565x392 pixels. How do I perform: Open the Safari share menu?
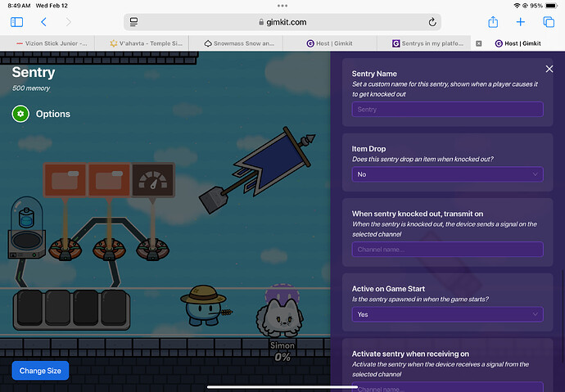point(493,22)
